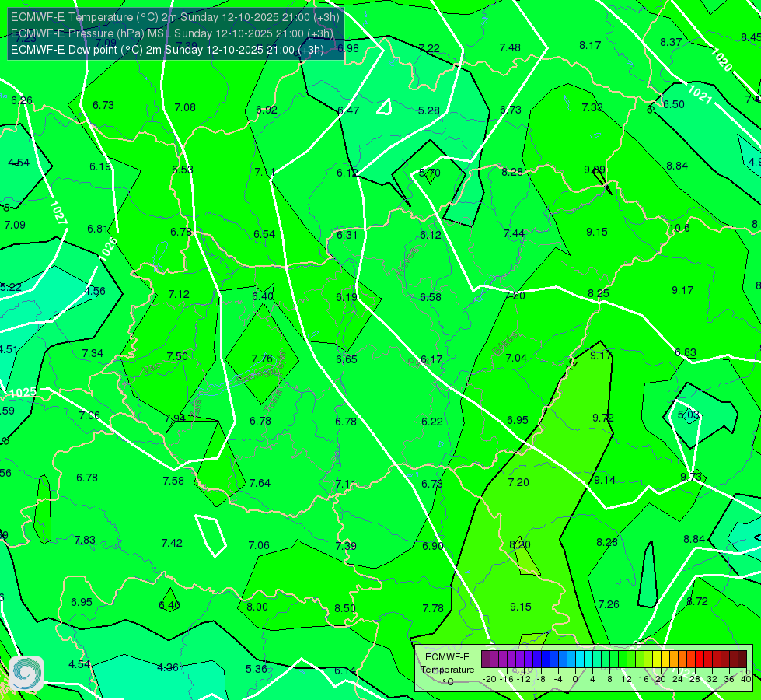Click the 7.33 temperature value
This screenshot has height=700, width=761.
(x=592, y=107)
